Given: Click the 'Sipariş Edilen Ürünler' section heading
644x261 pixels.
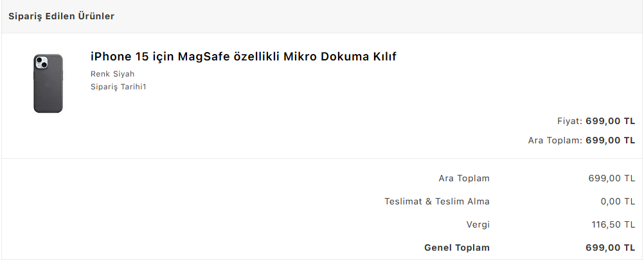Looking at the screenshot, I should tap(62, 16).
